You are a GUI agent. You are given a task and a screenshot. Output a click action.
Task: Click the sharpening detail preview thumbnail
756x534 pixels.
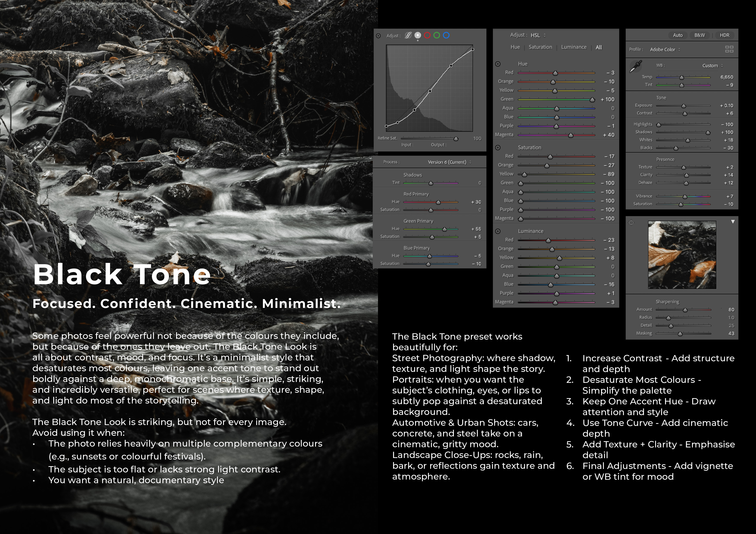tap(682, 255)
